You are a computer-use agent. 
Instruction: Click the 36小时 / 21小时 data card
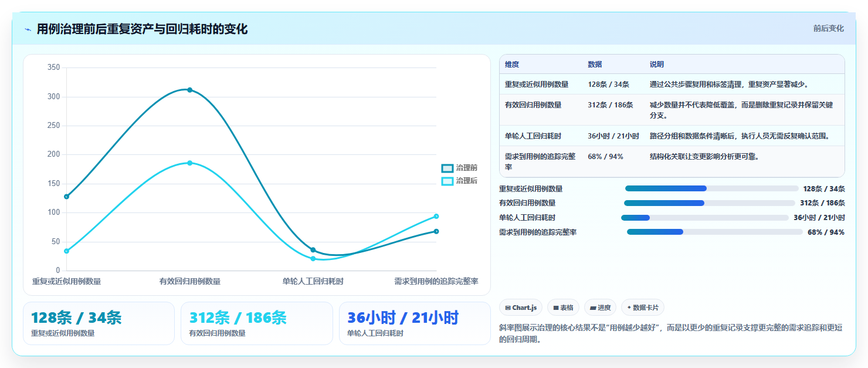[x=415, y=323]
